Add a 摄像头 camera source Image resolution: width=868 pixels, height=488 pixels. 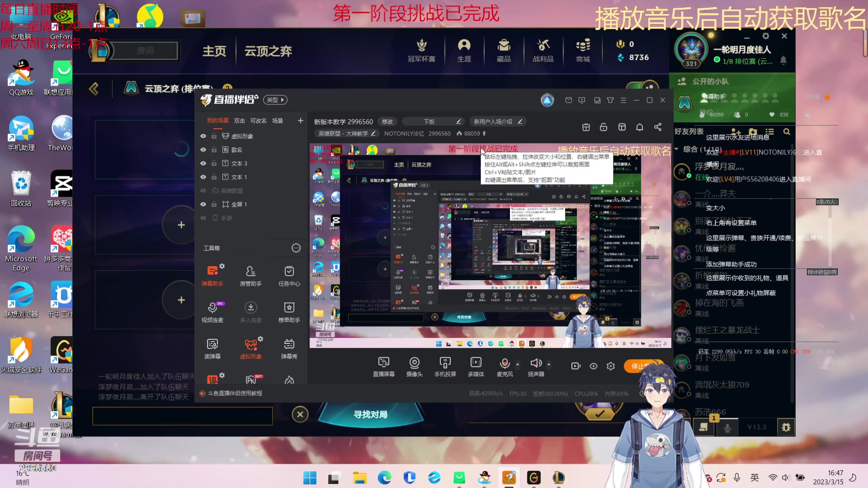click(414, 366)
